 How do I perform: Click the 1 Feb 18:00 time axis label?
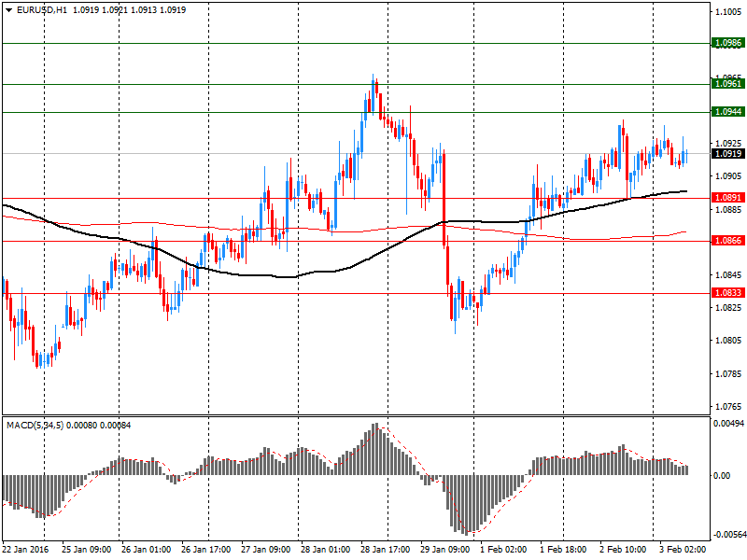click(563, 550)
